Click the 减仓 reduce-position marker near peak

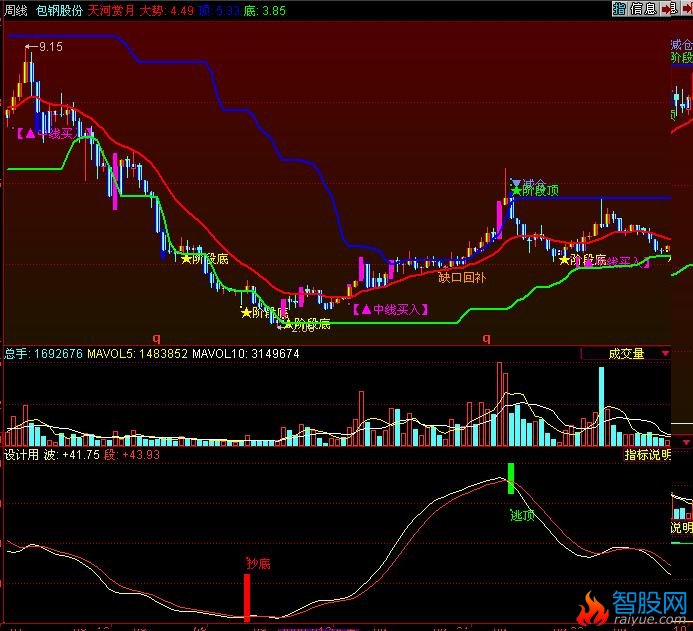(529, 183)
